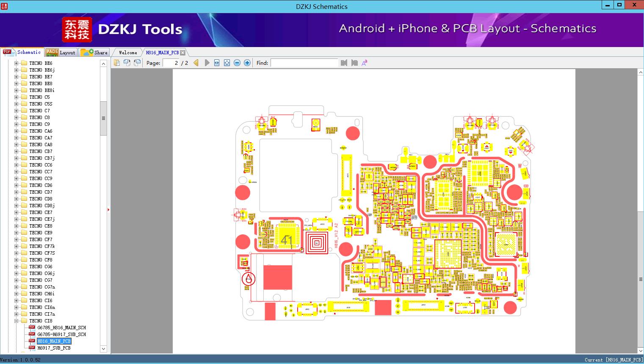Image resolution: width=644 pixels, height=364 pixels.
Task: Click the DZKJ red logo in banner
Action: tap(77, 30)
